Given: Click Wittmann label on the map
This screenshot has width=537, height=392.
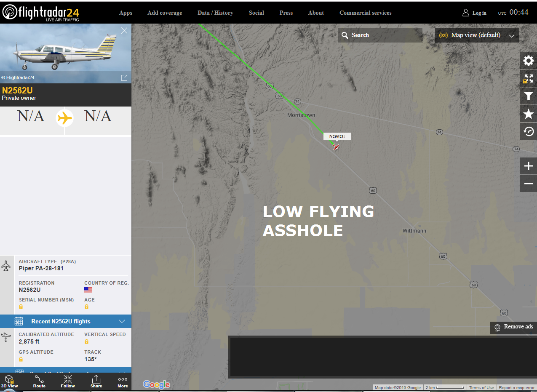Looking at the screenshot, I should point(414,231).
